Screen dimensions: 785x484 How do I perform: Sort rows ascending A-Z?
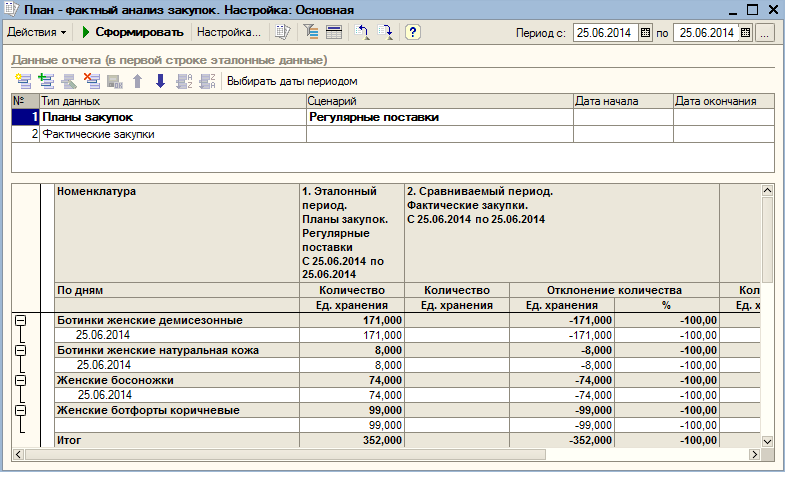pyautogui.click(x=184, y=81)
